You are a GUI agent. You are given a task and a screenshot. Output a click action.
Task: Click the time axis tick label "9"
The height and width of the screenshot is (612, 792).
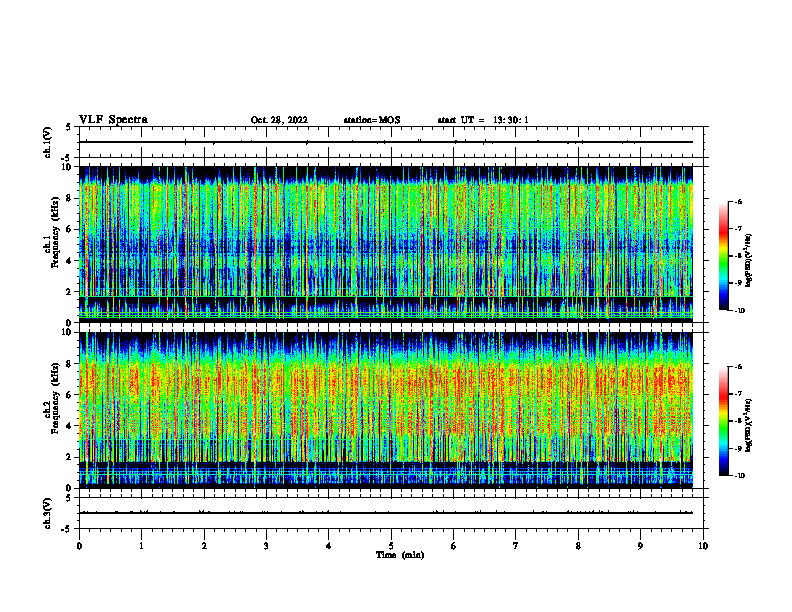point(640,546)
